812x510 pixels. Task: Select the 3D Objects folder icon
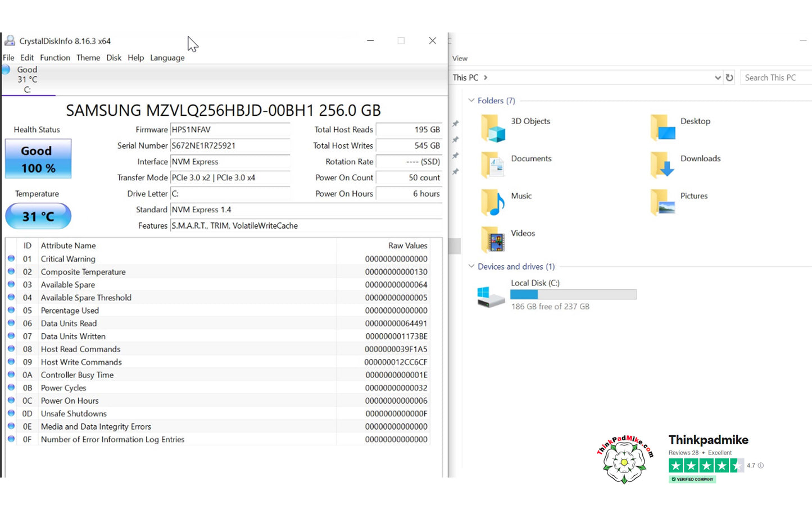click(493, 128)
